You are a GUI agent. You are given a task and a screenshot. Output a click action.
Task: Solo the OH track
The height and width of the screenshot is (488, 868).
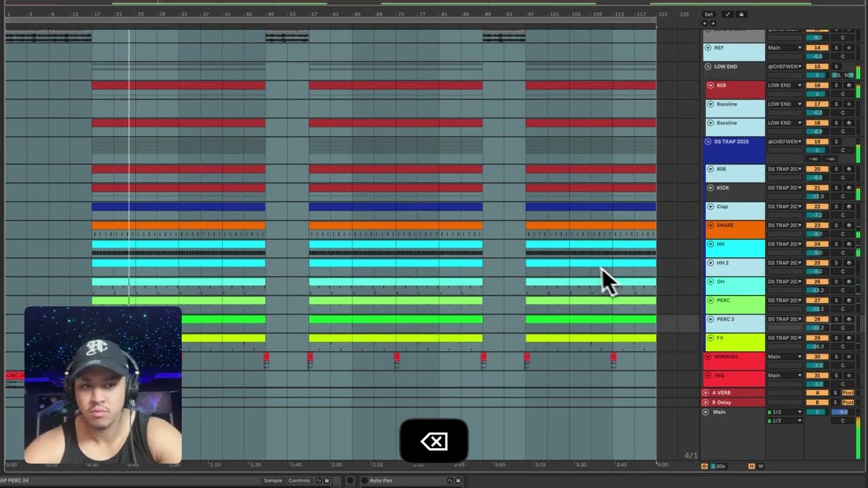coord(836,281)
